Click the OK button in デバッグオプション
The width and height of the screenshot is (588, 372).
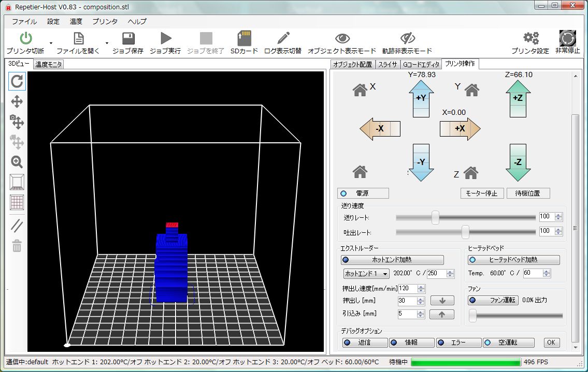pos(551,343)
